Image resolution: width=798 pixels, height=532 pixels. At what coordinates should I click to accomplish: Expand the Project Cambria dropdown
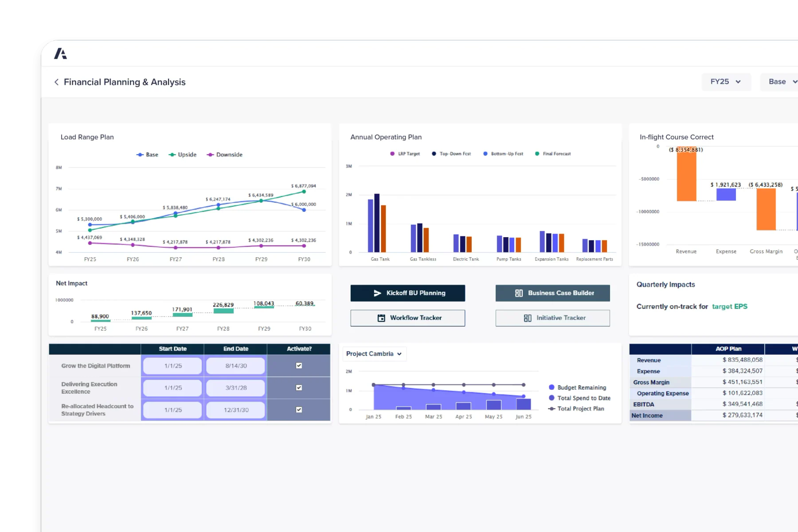374,354
